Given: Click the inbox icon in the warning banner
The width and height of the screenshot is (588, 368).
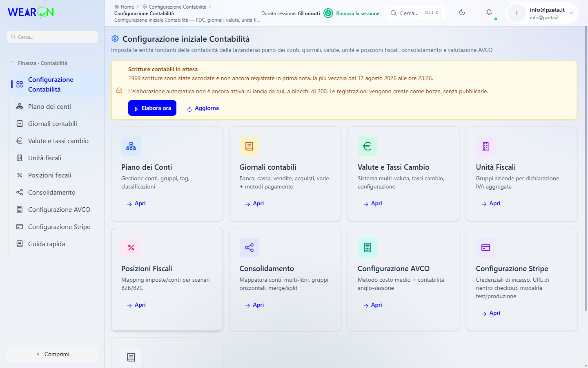Looking at the screenshot, I should tap(119, 91).
